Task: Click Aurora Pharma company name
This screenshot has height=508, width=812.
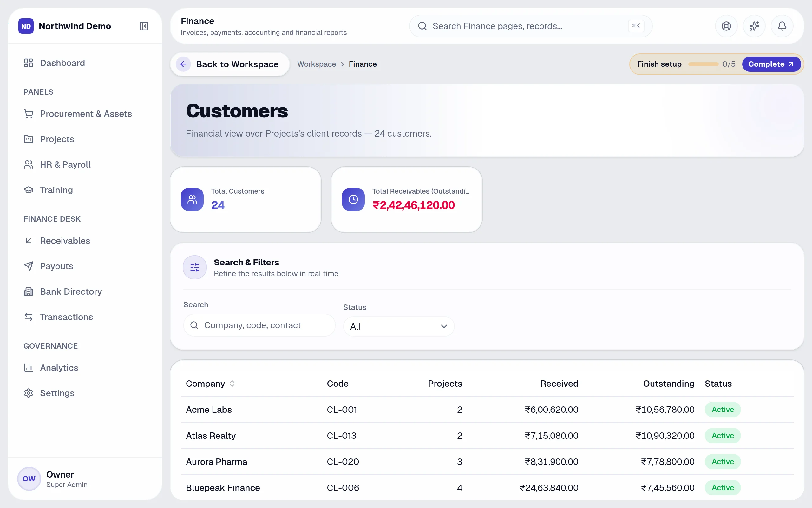Action: pyautogui.click(x=216, y=462)
